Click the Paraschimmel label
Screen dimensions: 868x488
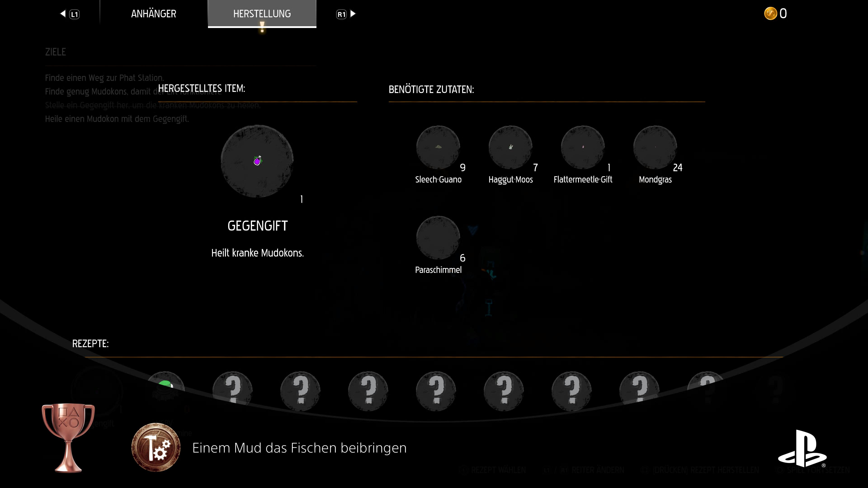coord(438,270)
